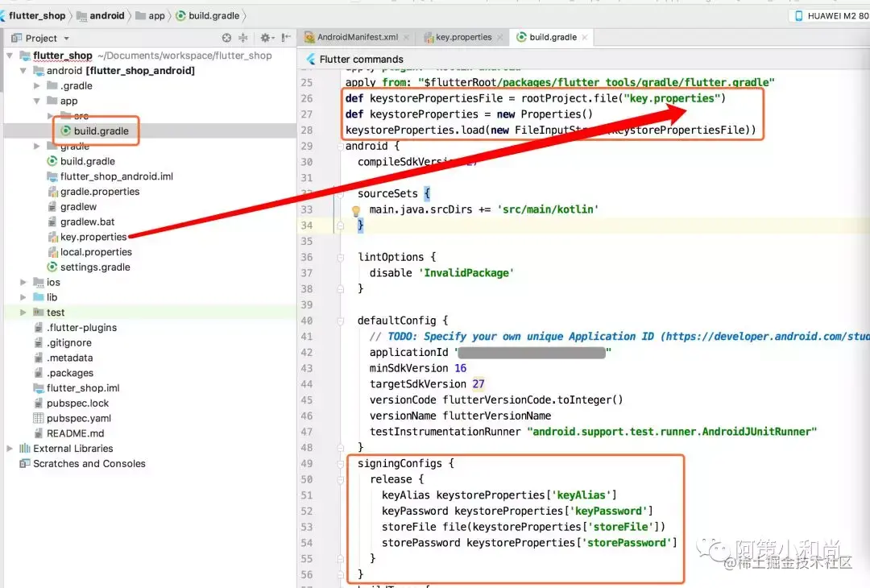Click the 'src/main/kotlin' string on line 33
The height and width of the screenshot is (588, 870).
pos(548,209)
